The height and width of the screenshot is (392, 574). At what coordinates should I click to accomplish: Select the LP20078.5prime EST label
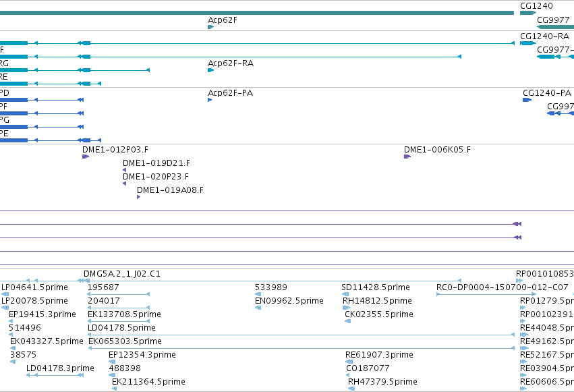point(35,301)
